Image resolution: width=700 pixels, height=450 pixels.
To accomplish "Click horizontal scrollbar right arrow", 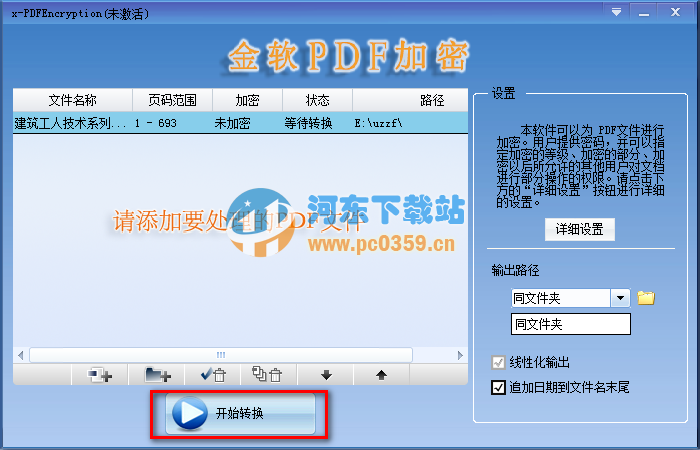I will [460, 355].
